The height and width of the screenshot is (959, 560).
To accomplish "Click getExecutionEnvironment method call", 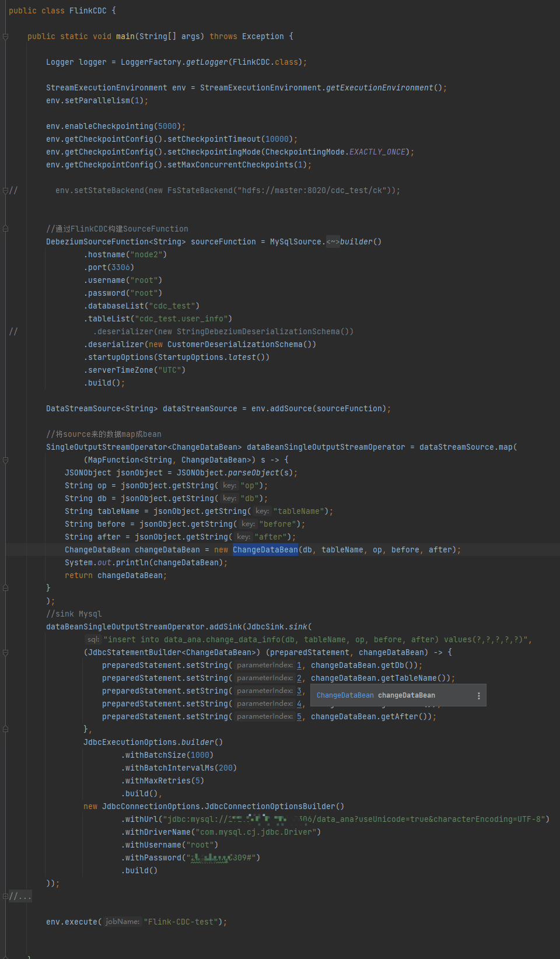I will click(380, 87).
